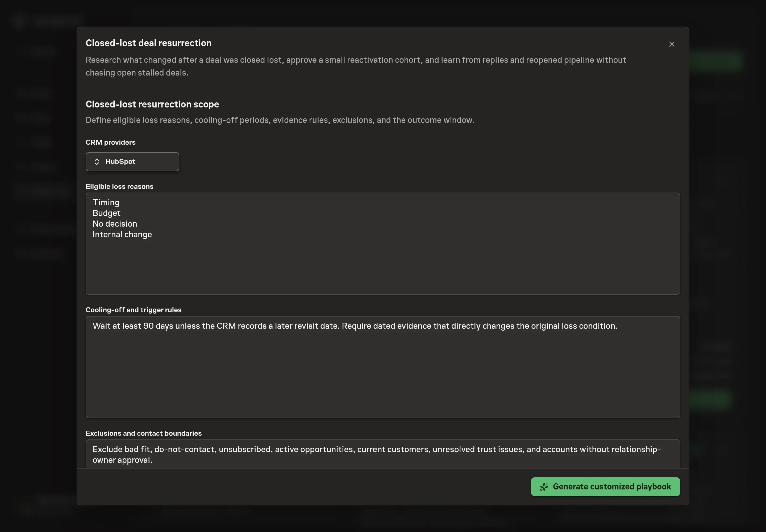Click the "Budget" line in loss reasons
Image resolution: width=766 pixels, height=532 pixels.
click(106, 213)
